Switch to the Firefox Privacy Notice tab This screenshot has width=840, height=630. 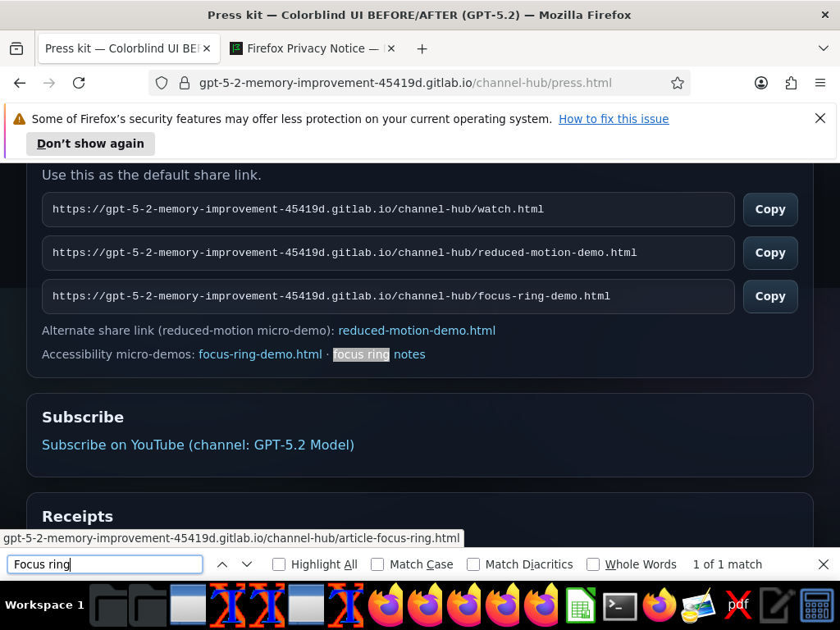(x=313, y=48)
